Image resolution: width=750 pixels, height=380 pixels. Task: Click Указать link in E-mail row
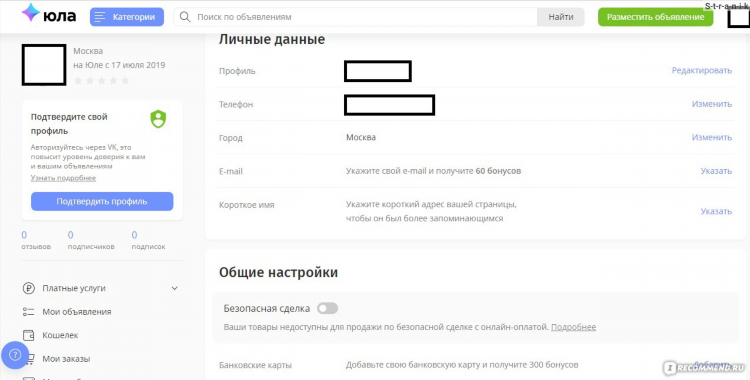(x=716, y=171)
